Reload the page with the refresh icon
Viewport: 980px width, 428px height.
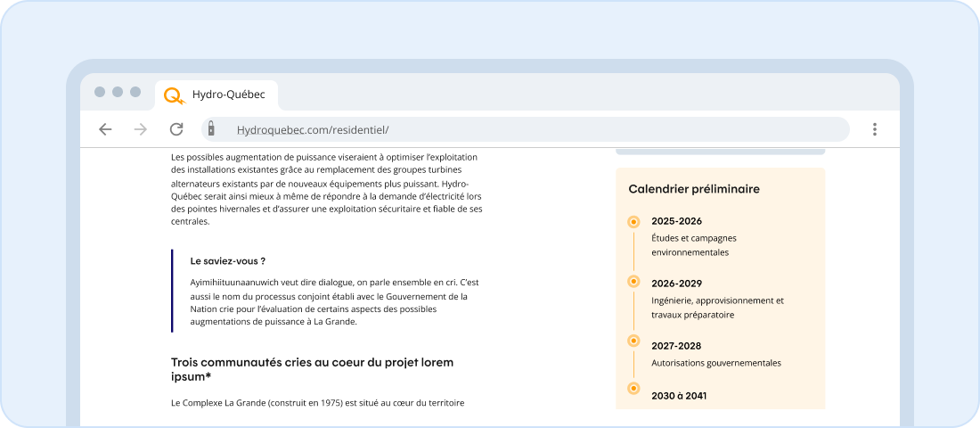pos(176,129)
